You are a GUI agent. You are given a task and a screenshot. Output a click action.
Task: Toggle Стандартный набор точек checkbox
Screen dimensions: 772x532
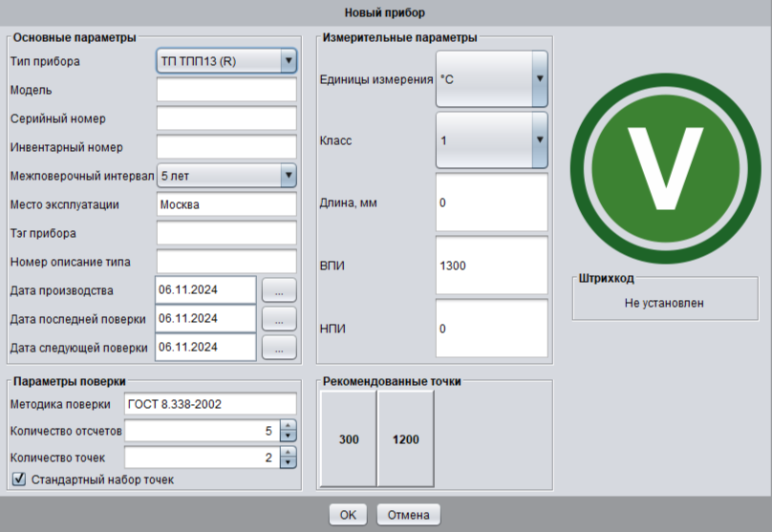[x=18, y=479]
